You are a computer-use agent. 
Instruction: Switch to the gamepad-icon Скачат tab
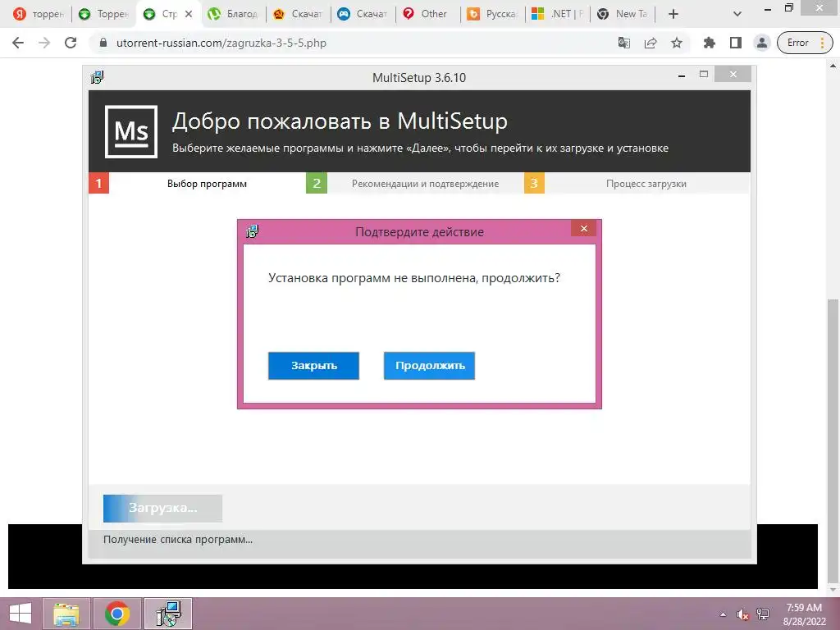pyautogui.click(x=363, y=14)
